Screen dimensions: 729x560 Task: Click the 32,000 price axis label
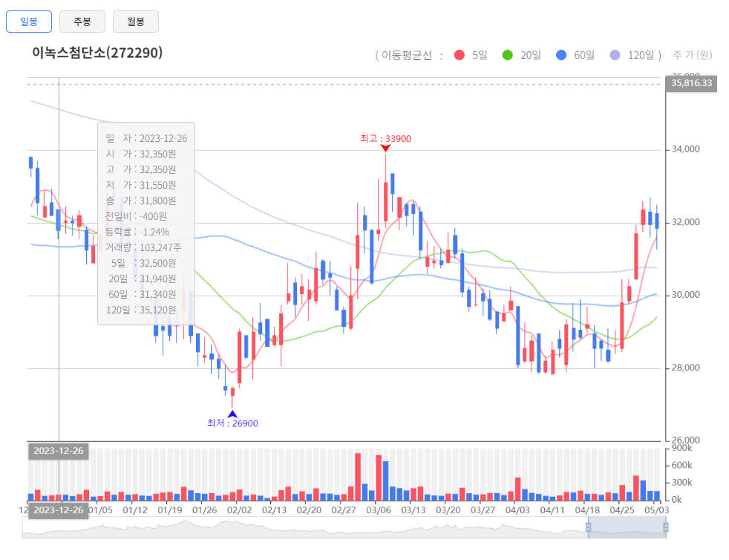point(686,222)
